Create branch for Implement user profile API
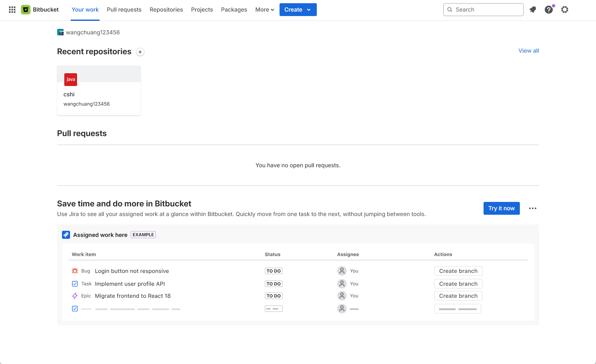 [x=458, y=284]
